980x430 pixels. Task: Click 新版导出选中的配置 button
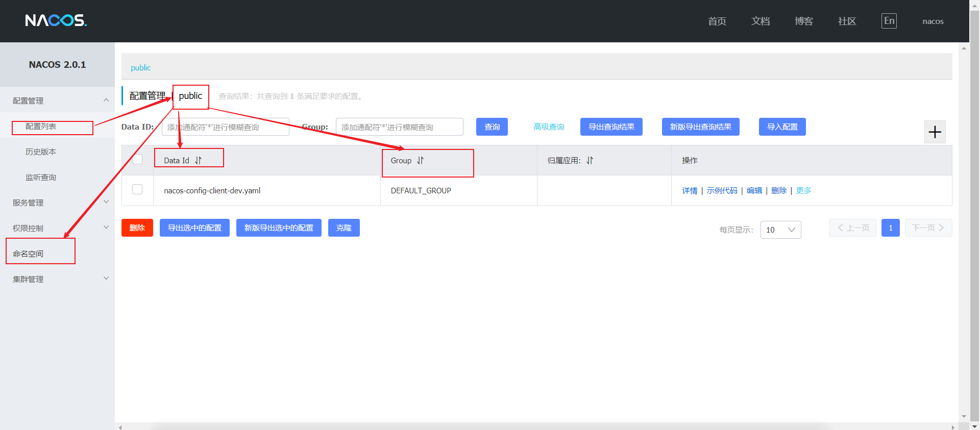coord(279,227)
